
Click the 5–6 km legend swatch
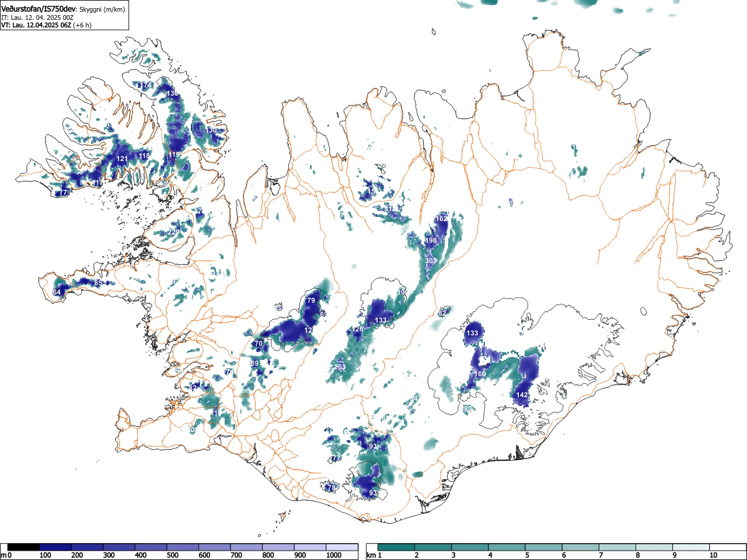point(544,547)
